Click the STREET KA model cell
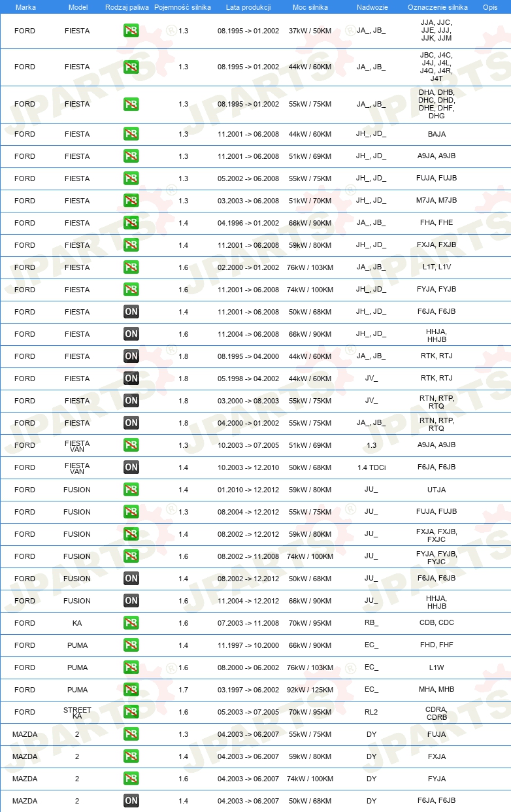The image size is (511, 812). pos(77,712)
